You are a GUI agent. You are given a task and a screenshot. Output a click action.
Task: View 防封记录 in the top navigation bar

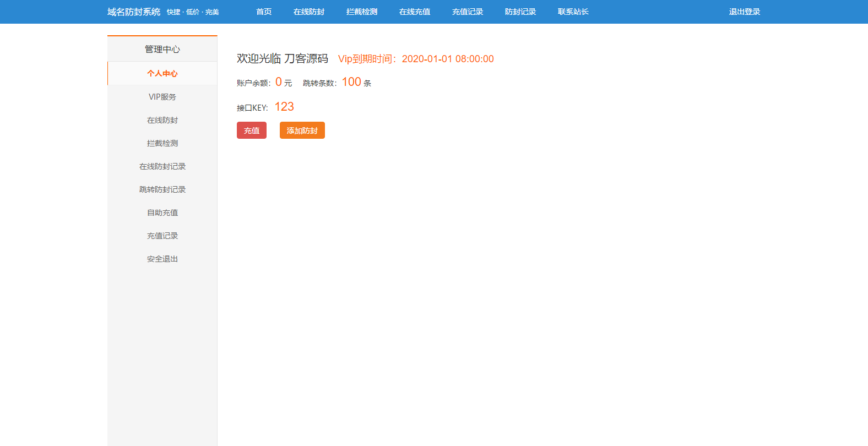tap(520, 12)
